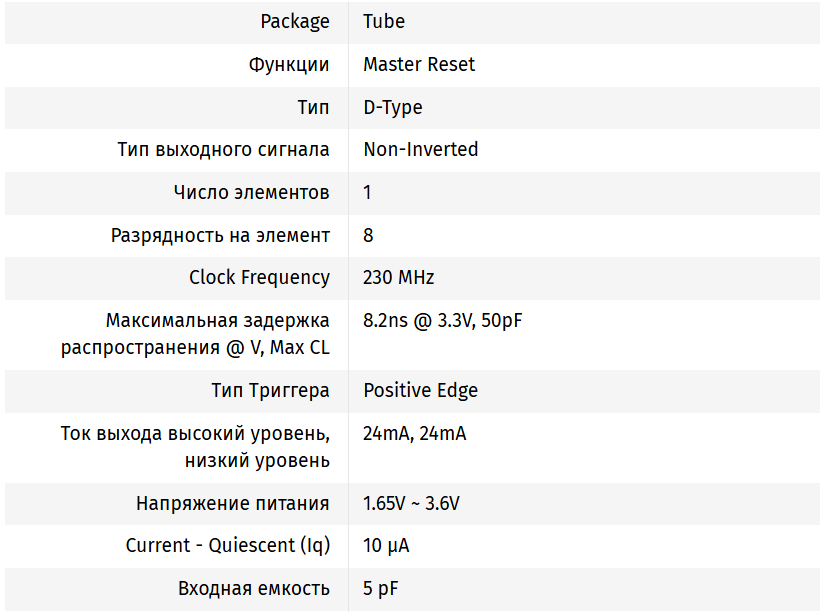Click the "D-Type" value cell

[393, 107]
